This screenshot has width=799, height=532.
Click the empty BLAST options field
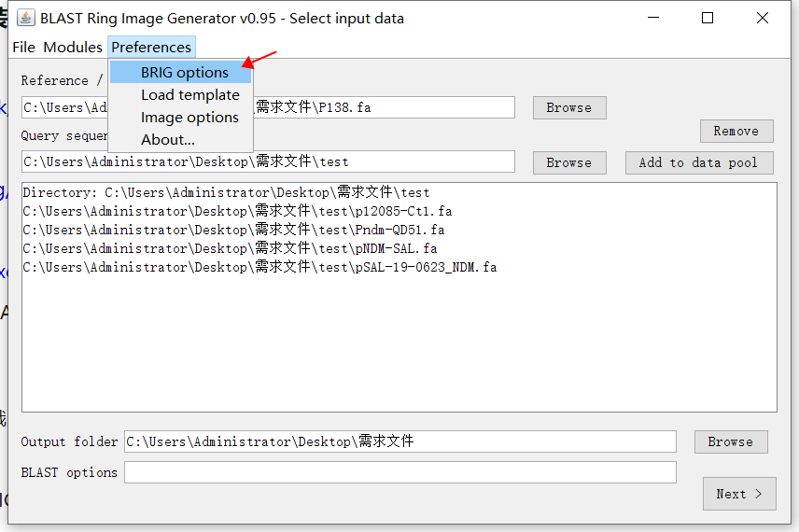click(400, 472)
